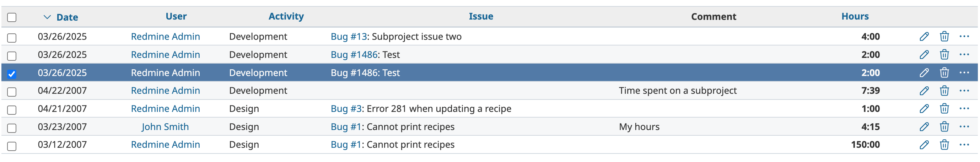
Task: Delete the highlighted Bug #1486 entry with the trash icon
Action: tap(944, 72)
